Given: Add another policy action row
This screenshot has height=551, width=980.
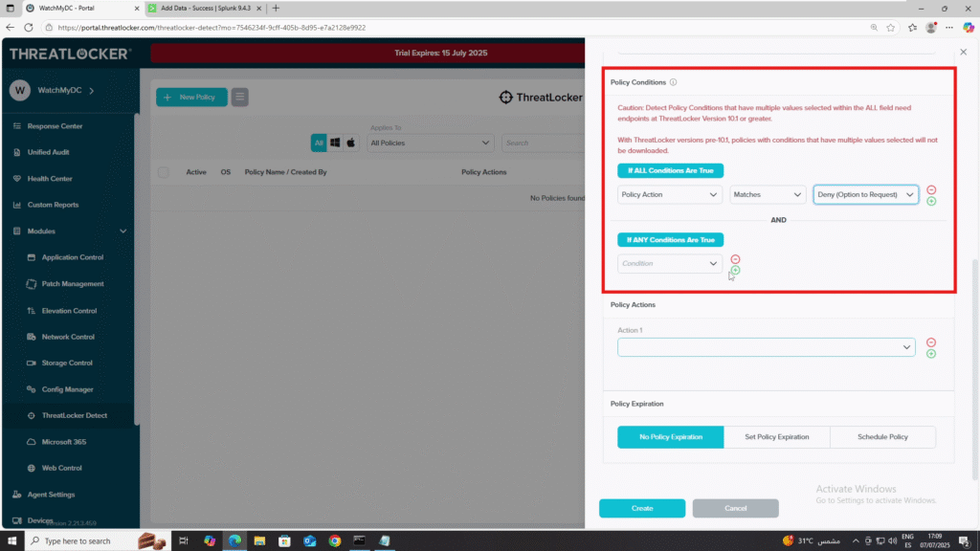Looking at the screenshot, I should pos(931,354).
